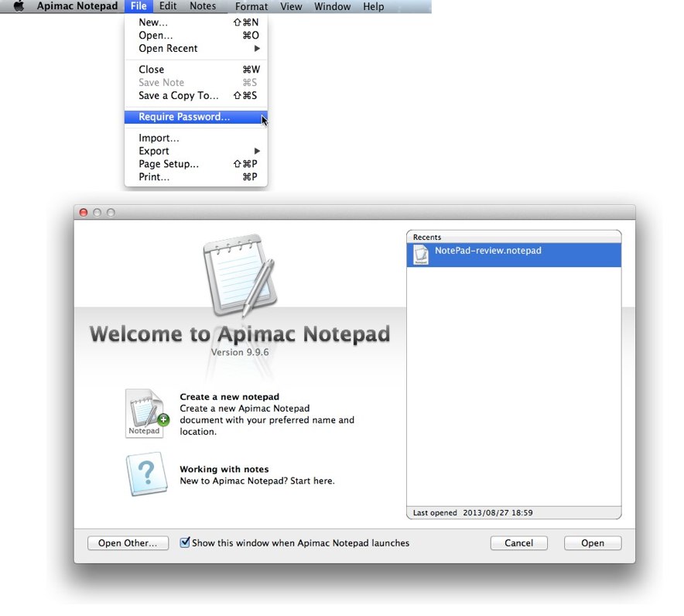This screenshot has height=616, width=684.
Task: Close the welcome window with red button
Action: click(x=84, y=213)
